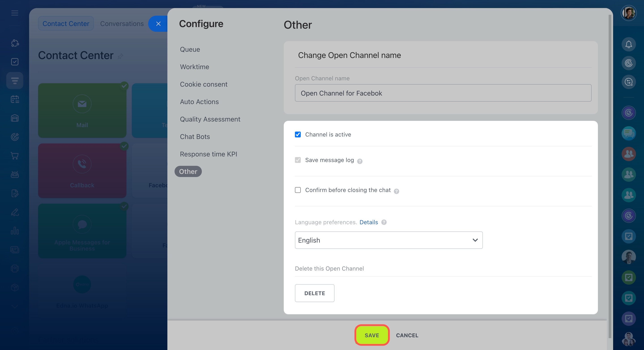Open the target goal icon in left sidebar
The height and width of the screenshot is (350, 644).
[15, 137]
